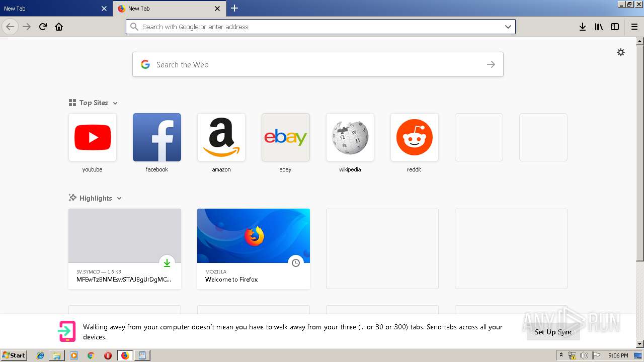Close the first New Tab
Image resolution: width=644 pixels, height=362 pixels.
pyautogui.click(x=104, y=9)
